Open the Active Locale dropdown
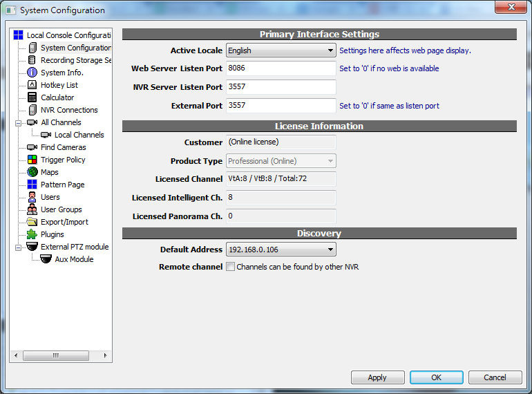This screenshot has width=532, height=394. (281, 50)
